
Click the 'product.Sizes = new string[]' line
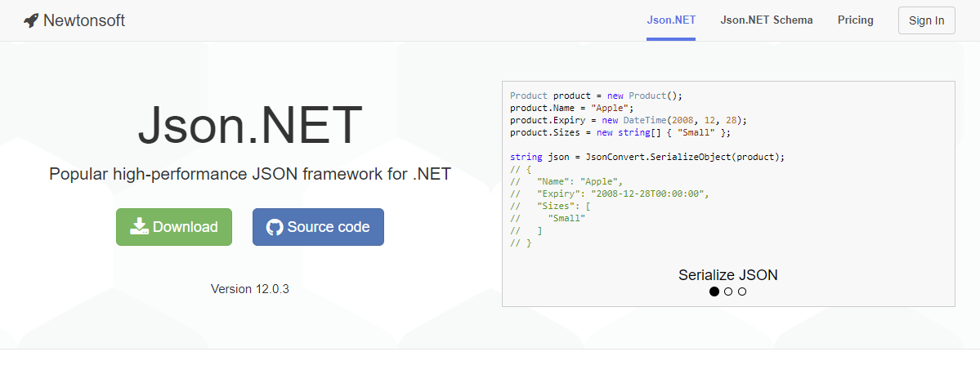click(620, 132)
